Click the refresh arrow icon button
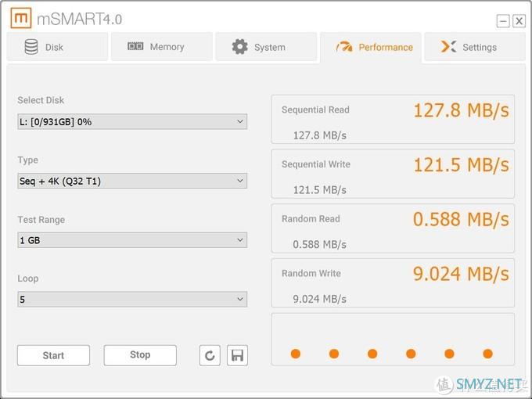 [x=210, y=355]
